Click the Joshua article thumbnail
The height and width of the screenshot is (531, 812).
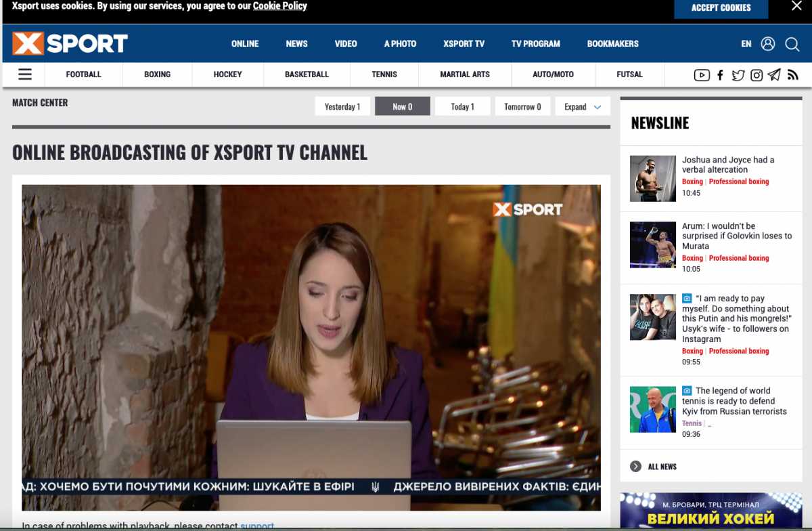click(653, 179)
